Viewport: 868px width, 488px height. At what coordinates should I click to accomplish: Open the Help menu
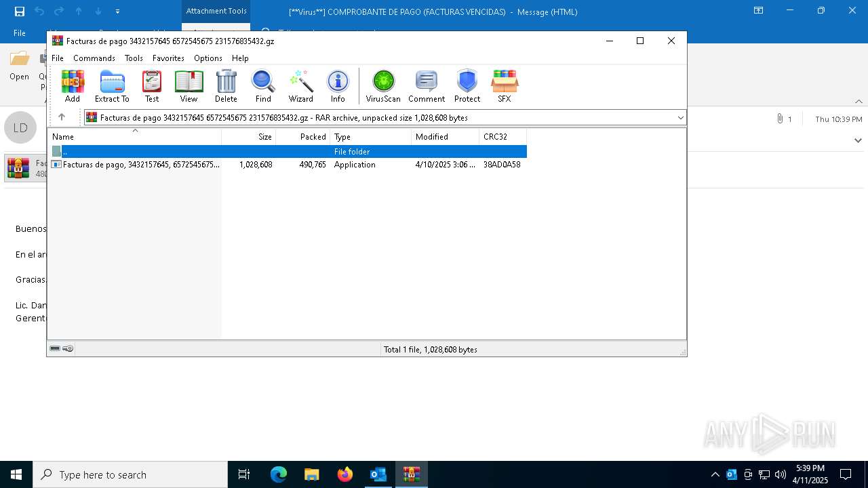coord(240,58)
